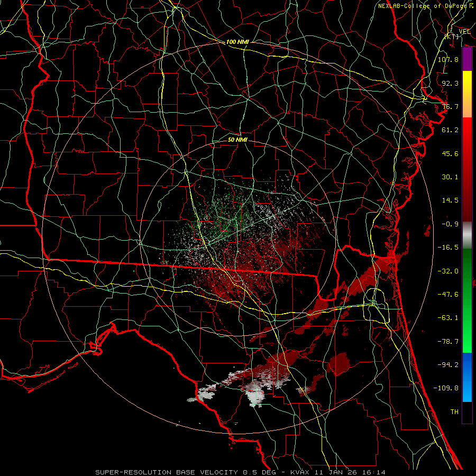Image resolution: width=476 pixels, height=476 pixels.
Task: Click the -94.2 velocity scale value
Action: (x=448, y=365)
